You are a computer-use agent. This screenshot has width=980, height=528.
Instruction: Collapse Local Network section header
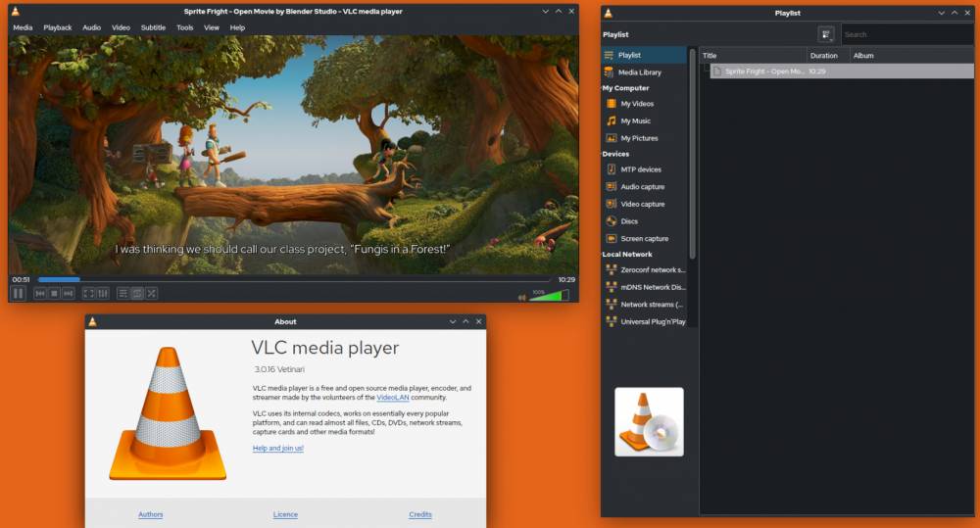[x=627, y=255]
